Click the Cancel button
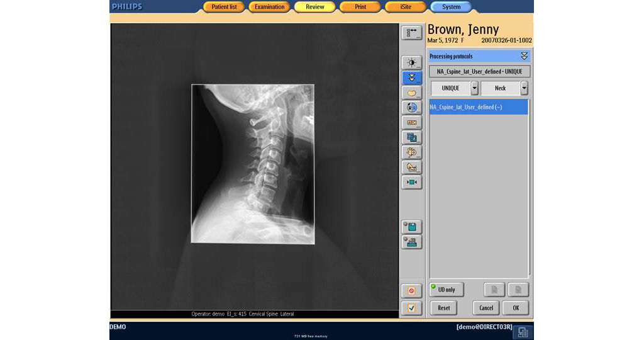The image size is (644, 340). click(x=486, y=308)
